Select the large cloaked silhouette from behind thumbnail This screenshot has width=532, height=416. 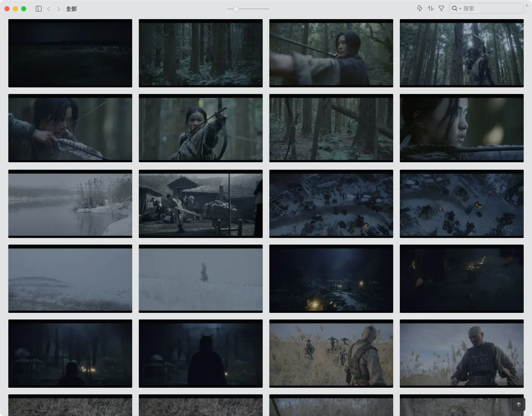click(201, 354)
